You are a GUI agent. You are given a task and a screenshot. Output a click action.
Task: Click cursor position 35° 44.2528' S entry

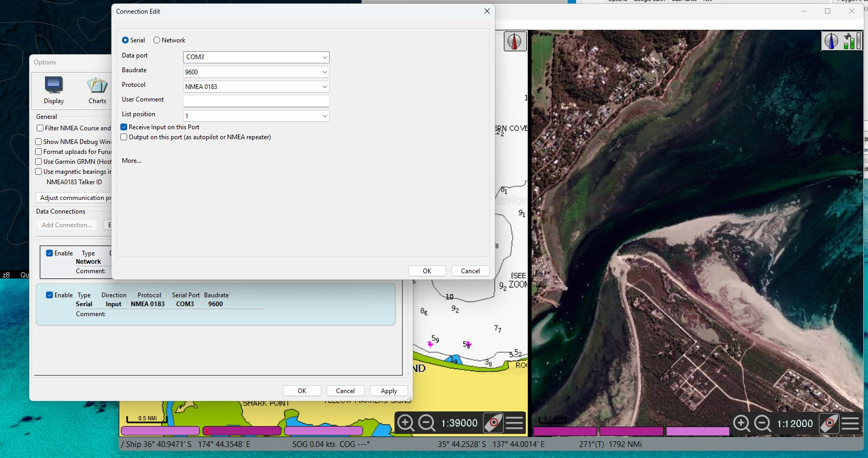click(x=491, y=444)
